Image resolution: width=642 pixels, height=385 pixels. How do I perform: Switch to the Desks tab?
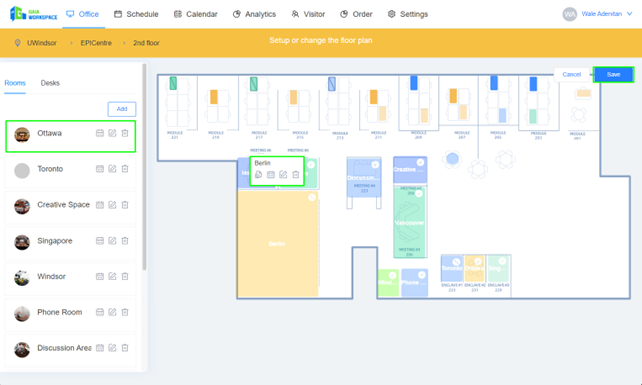tap(50, 83)
